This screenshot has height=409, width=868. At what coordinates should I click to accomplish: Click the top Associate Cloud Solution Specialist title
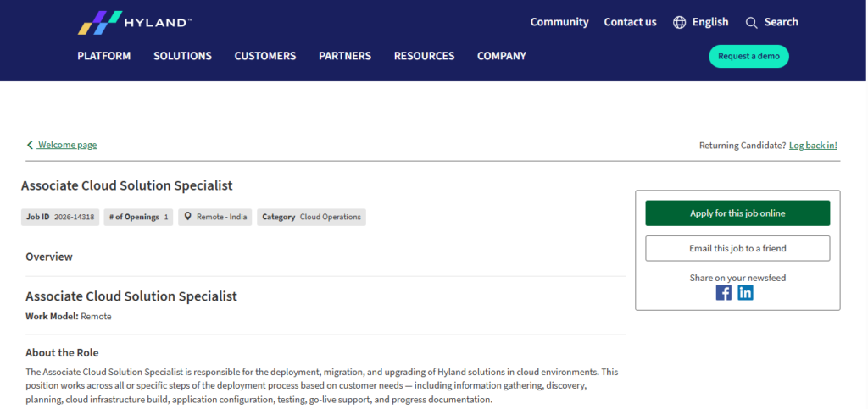pos(127,185)
